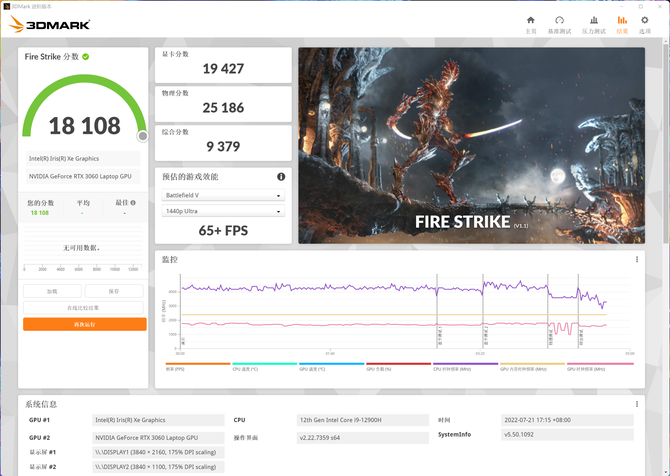The image size is (670, 476).
Task: Expand the 1440p Ultra resolution dropdown
Action: (x=223, y=211)
